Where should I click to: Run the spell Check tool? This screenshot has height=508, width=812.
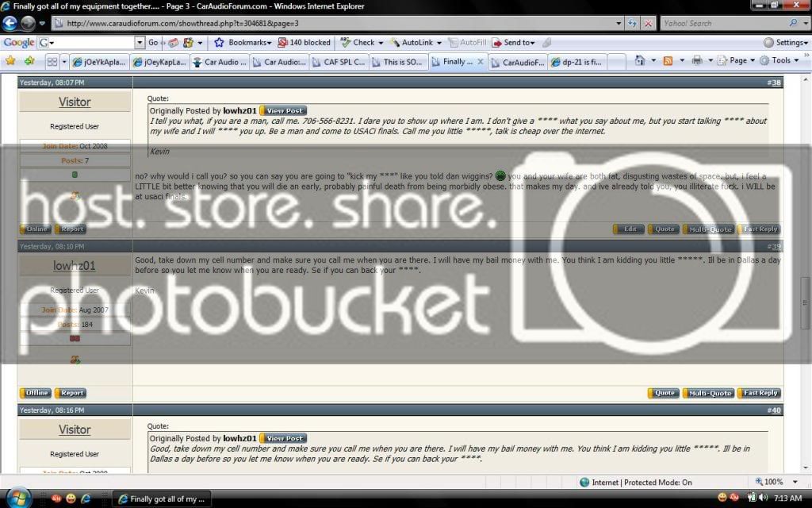[358, 43]
